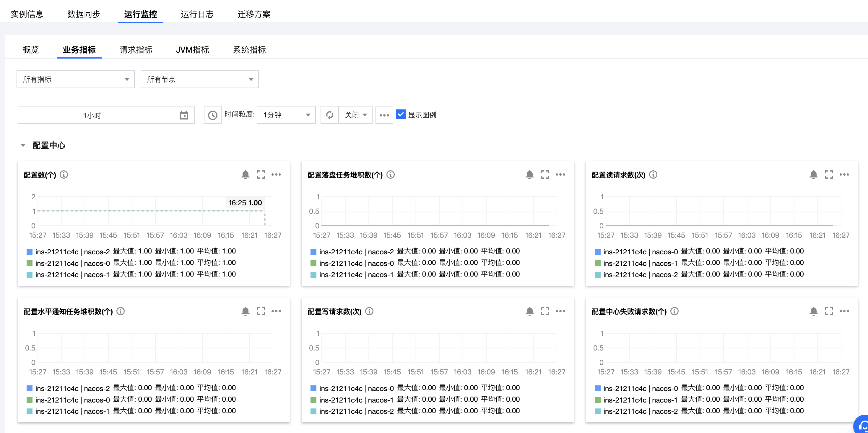The height and width of the screenshot is (433, 868).
Task: Switch to 迁移方案 tab
Action: point(254,14)
